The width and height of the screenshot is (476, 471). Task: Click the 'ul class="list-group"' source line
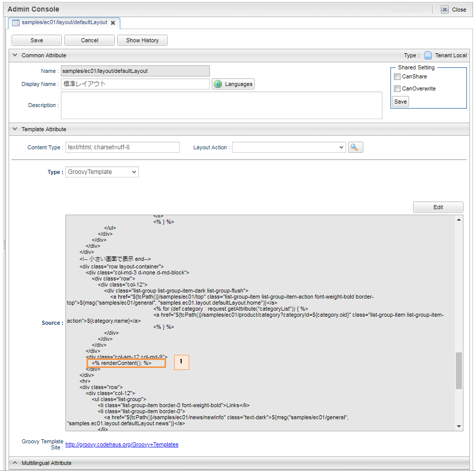[x=119, y=399]
